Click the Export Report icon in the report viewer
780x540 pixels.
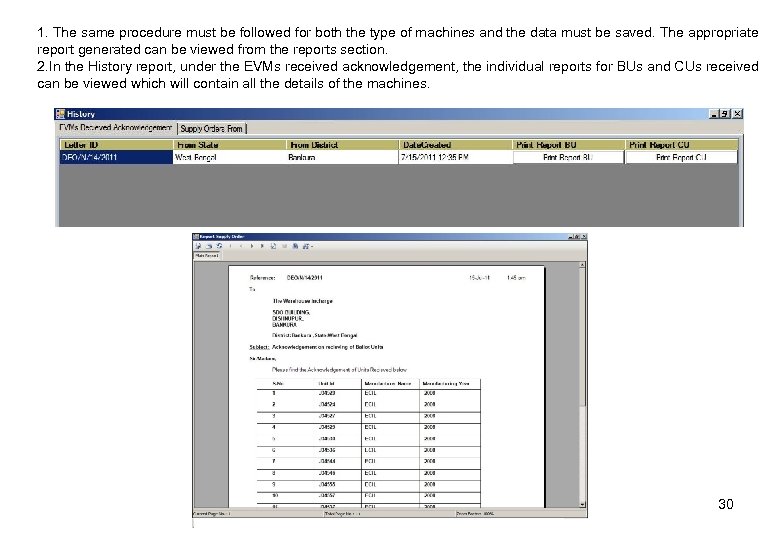point(198,246)
